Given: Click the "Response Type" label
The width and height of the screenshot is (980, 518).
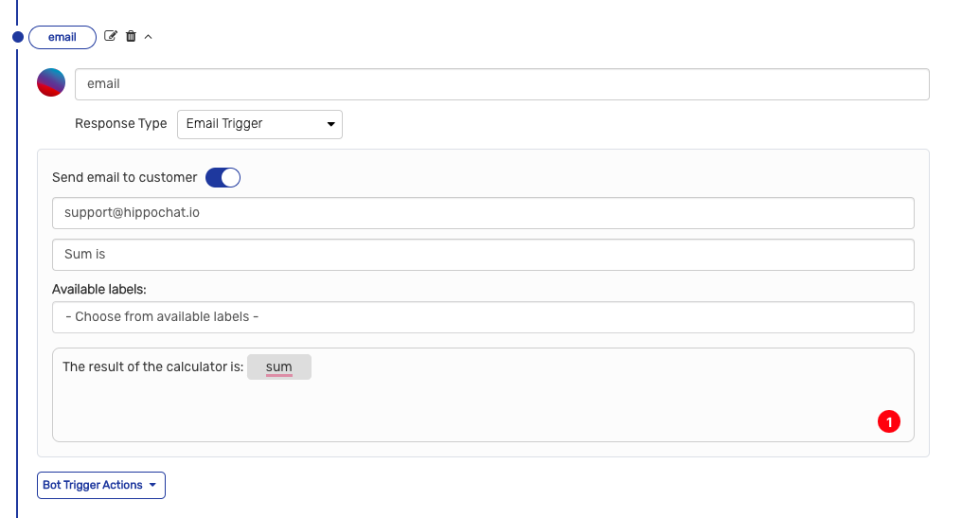Looking at the screenshot, I should (x=120, y=124).
